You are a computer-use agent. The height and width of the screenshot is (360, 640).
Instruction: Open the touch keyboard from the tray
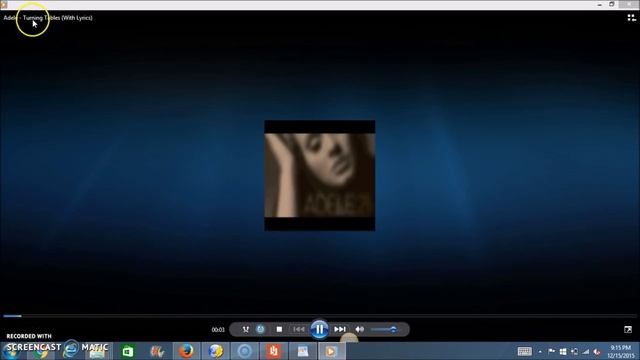[x=524, y=351]
